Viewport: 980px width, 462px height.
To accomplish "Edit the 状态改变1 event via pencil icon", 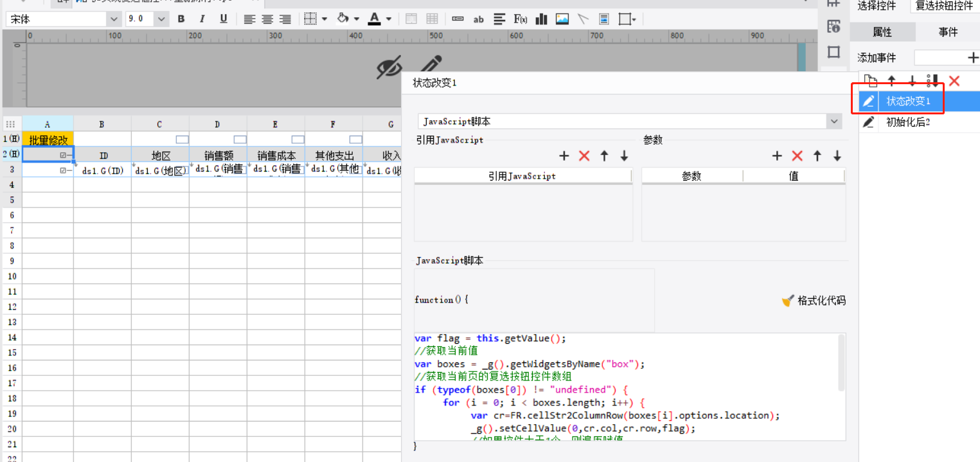I will pos(869,102).
